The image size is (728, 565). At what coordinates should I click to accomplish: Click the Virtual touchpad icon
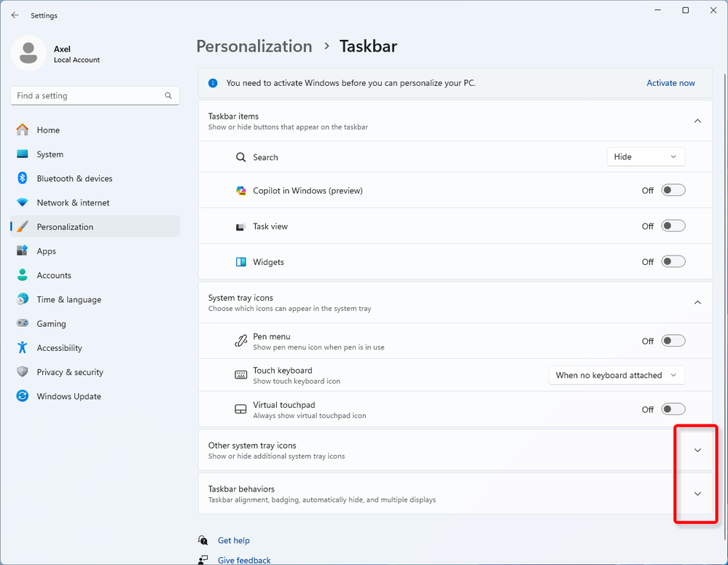240,409
